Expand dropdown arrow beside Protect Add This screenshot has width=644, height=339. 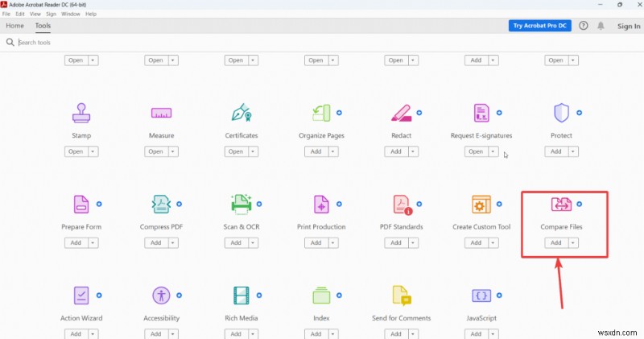coord(573,151)
